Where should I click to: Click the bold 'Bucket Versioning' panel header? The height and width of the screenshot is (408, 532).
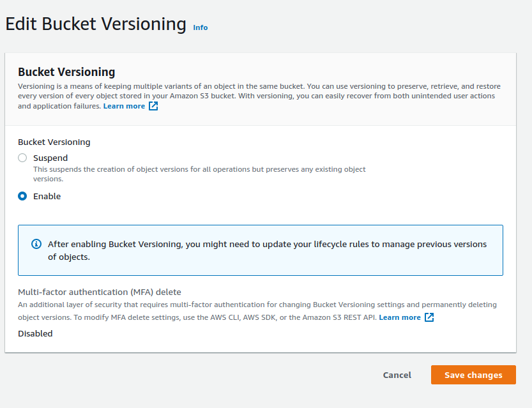click(66, 72)
